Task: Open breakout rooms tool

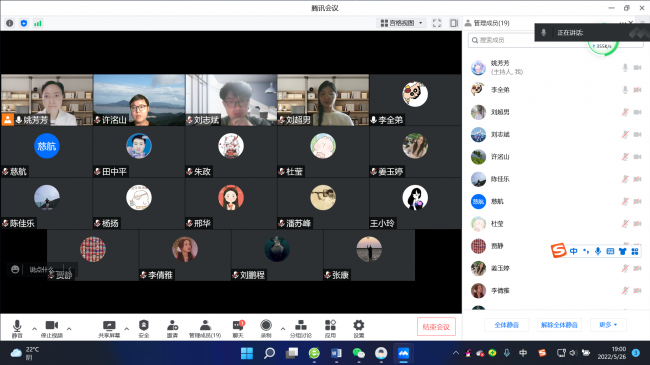Action: click(301, 329)
